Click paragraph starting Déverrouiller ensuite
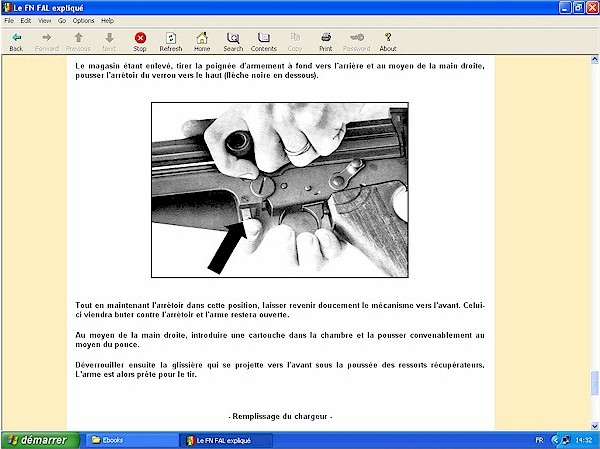The width and height of the screenshot is (600, 449). [280, 370]
